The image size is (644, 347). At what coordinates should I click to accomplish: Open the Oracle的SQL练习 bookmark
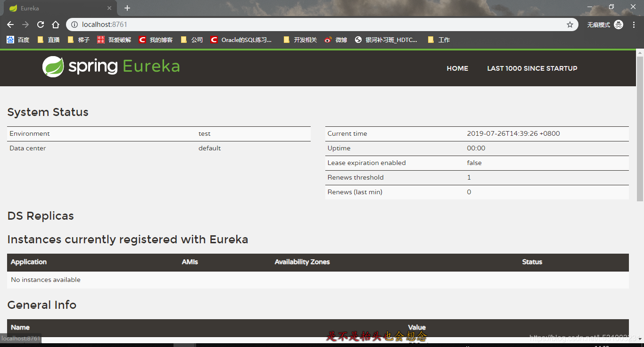click(241, 40)
